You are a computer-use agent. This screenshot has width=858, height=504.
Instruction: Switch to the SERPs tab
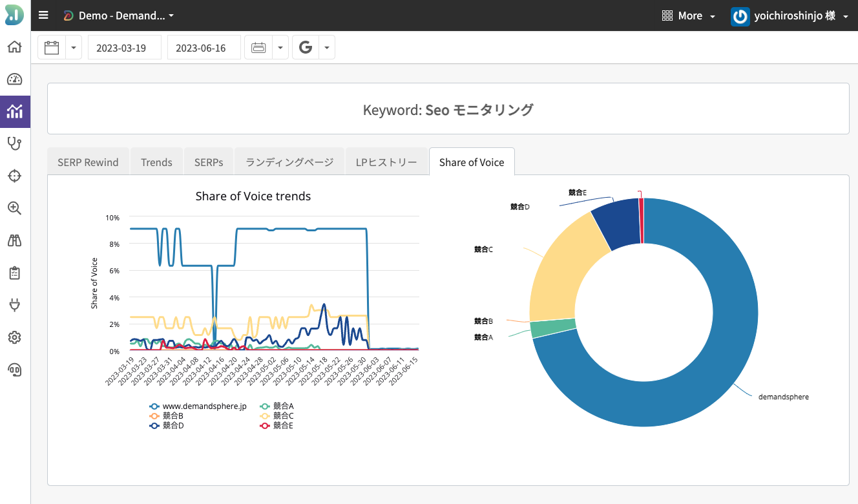point(209,162)
